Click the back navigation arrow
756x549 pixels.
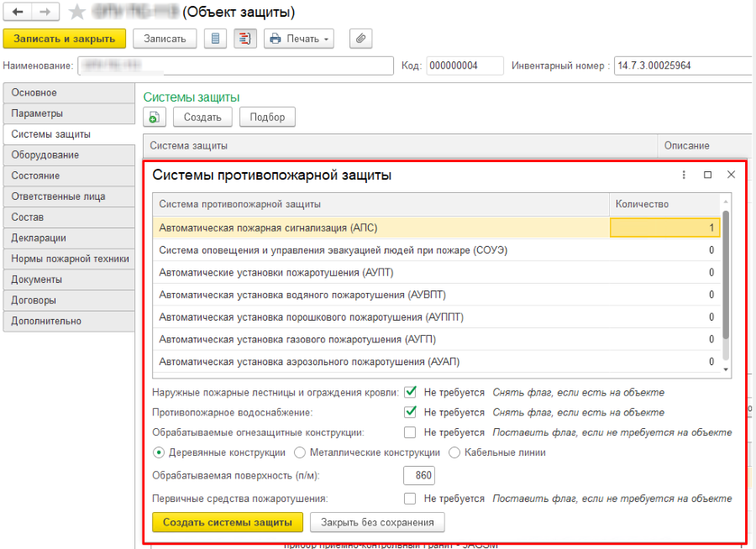click(17, 13)
